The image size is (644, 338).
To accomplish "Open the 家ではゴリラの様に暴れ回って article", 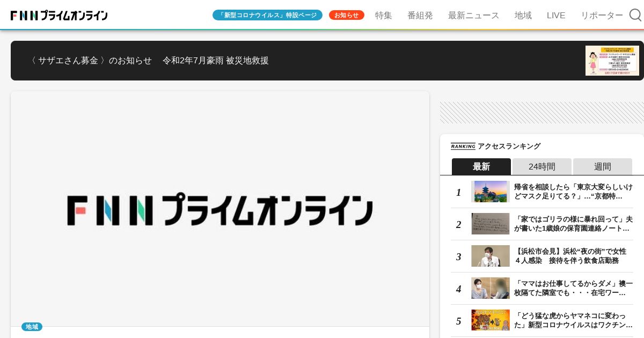I will [573, 224].
